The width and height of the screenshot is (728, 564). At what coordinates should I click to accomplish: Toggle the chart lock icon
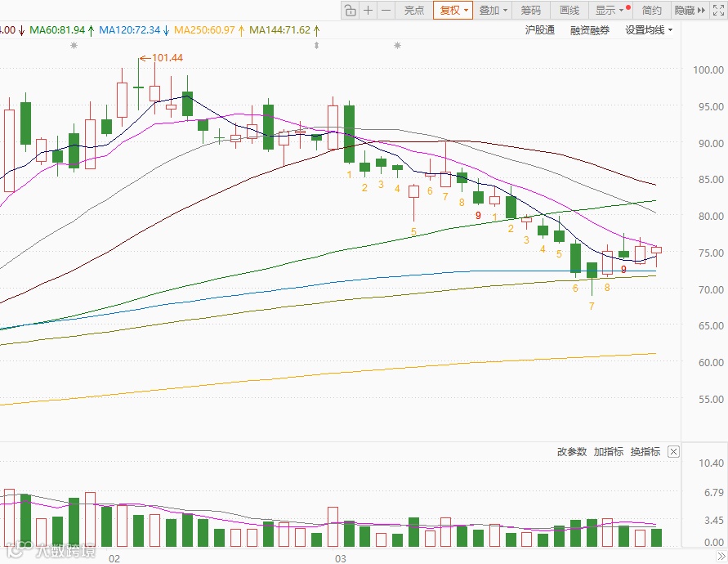click(x=351, y=11)
